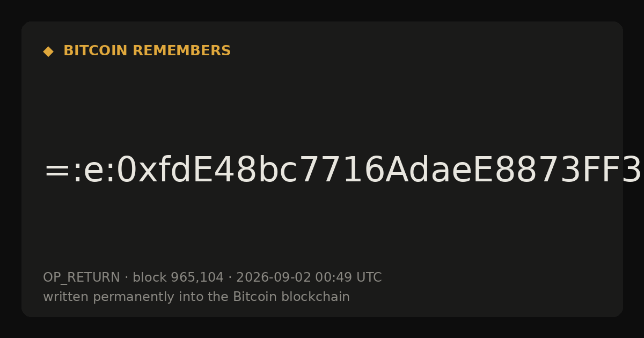Select the large OP_RETURN message text
The height and width of the screenshot is (338, 644).
(343, 171)
